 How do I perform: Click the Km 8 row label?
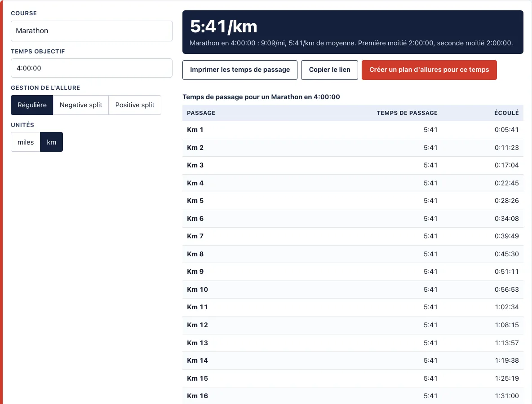pyautogui.click(x=195, y=254)
